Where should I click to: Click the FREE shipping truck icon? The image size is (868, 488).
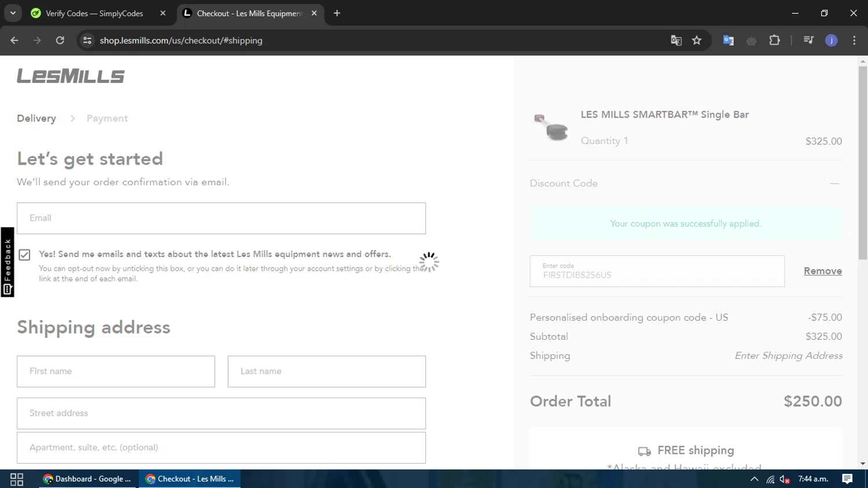tap(645, 451)
